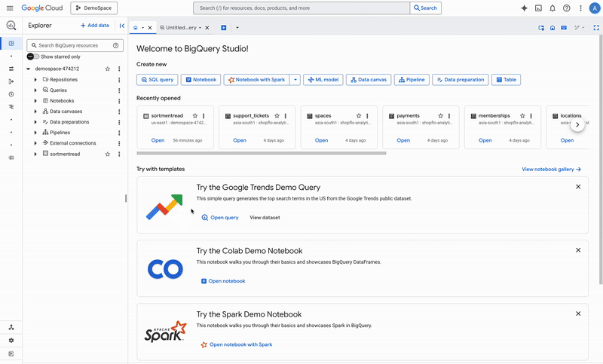The height and width of the screenshot is (364, 603).
Task: Click the fullscreen icon in tab bar
Action: (596, 28)
